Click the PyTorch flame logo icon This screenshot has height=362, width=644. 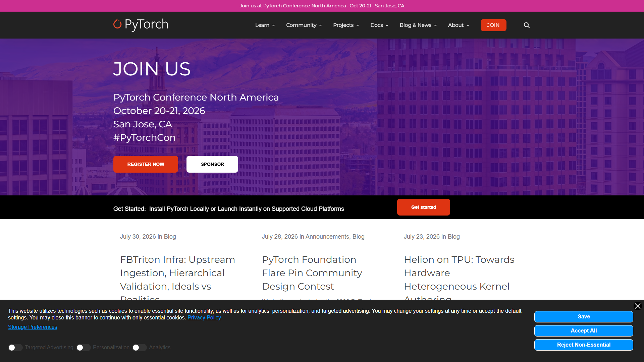[117, 24]
